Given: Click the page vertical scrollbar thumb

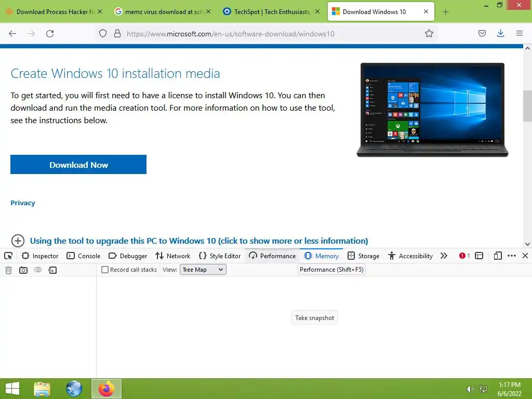Looking at the screenshot, I should pyautogui.click(x=527, y=105).
